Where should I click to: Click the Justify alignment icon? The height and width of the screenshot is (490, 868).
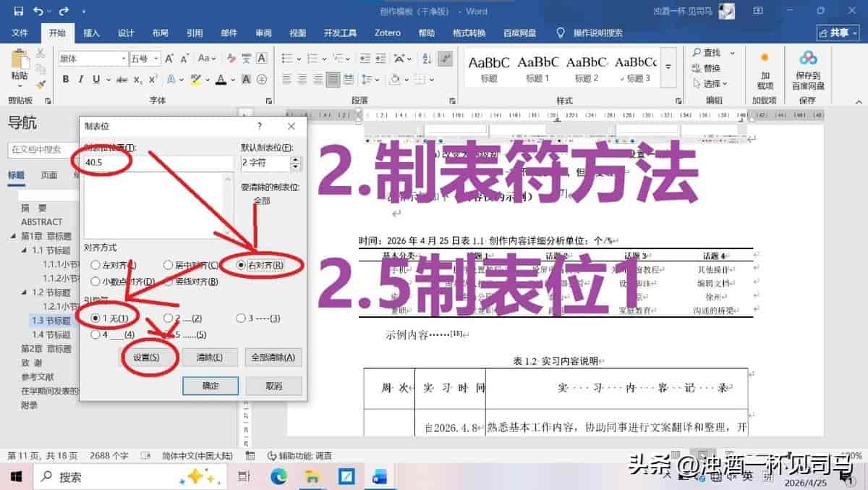coord(333,80)
